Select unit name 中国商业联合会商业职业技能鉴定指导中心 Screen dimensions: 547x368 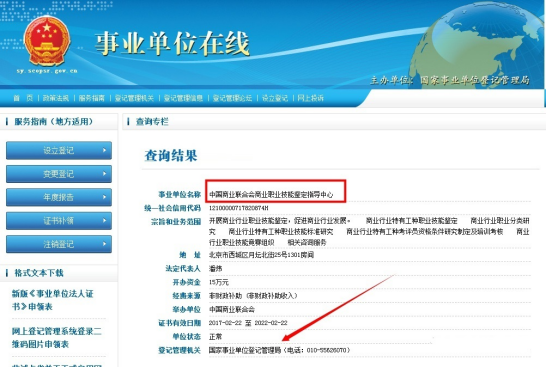(x=271, y=195)
